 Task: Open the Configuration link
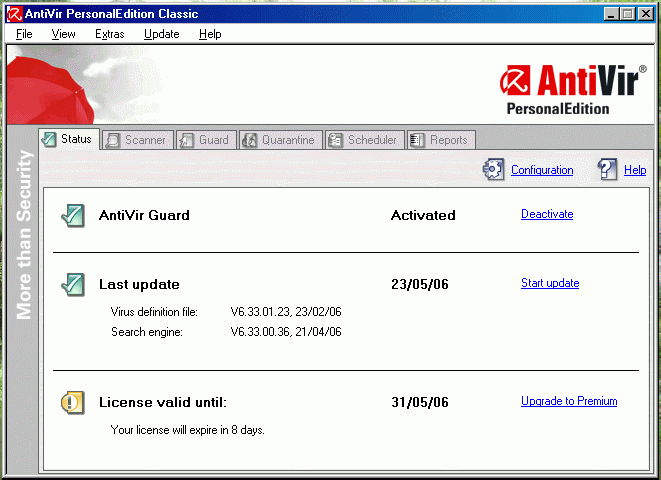pos(542,170)
